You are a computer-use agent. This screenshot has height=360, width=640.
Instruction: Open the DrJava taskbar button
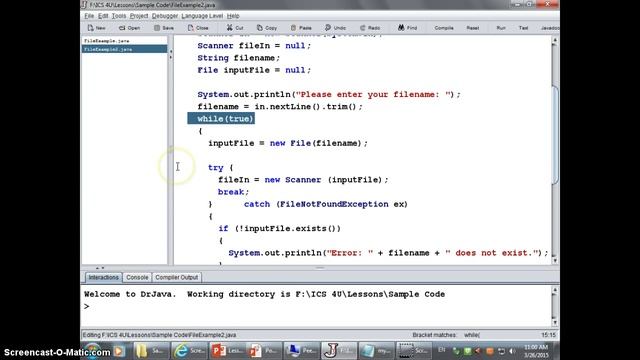(339, 351)
